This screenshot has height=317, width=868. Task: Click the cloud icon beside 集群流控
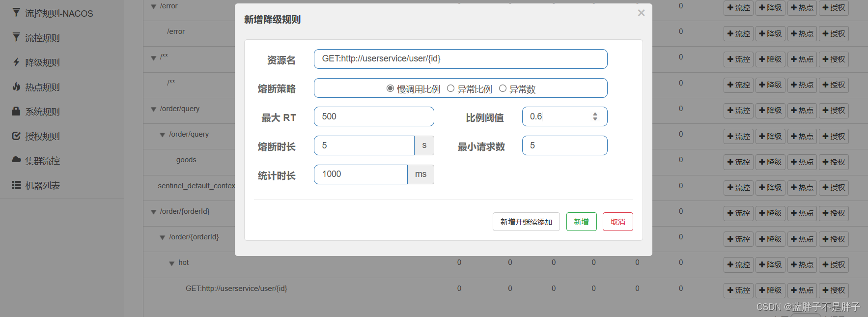(x=16, y=160)
